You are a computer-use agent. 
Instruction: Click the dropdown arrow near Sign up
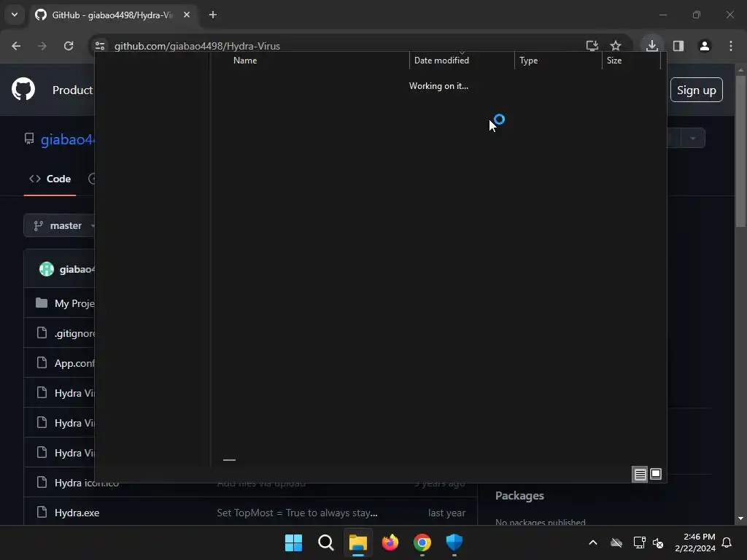[x=693, y=139]
